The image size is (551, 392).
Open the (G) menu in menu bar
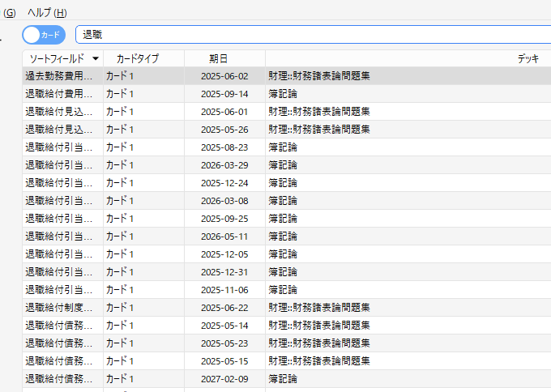(10, 13)
